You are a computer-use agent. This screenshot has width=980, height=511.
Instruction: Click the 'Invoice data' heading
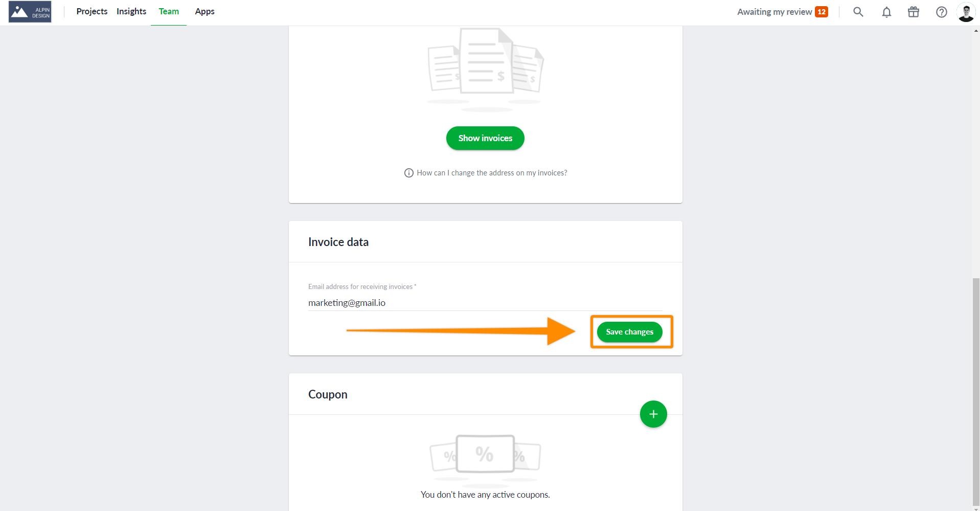point(338,242)
